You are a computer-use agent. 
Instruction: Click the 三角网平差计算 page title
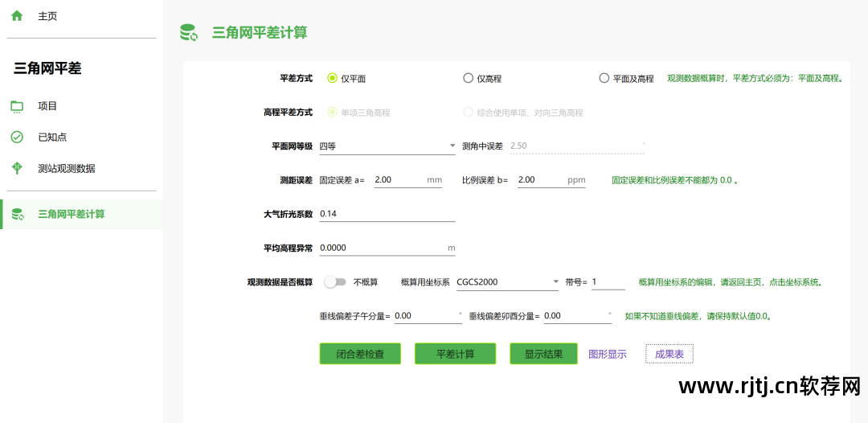pyautogui.click(x=260, y=33)
